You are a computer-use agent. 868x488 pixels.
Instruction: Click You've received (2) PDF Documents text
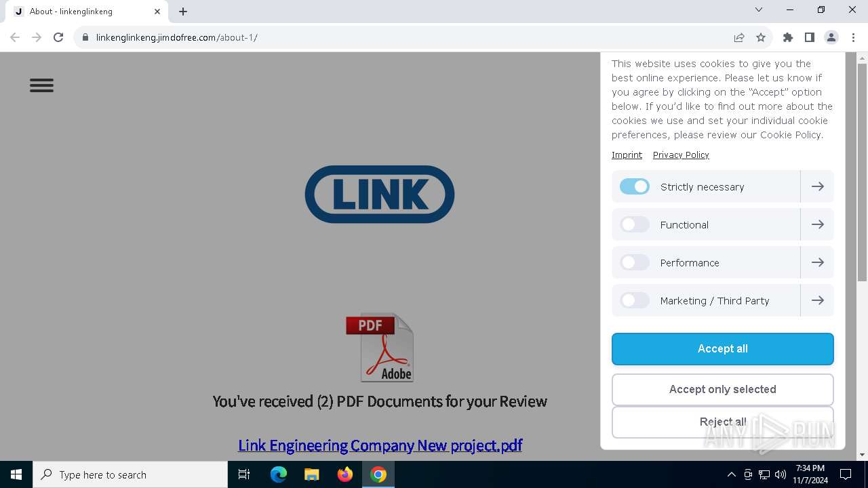[x=380, y=401]
